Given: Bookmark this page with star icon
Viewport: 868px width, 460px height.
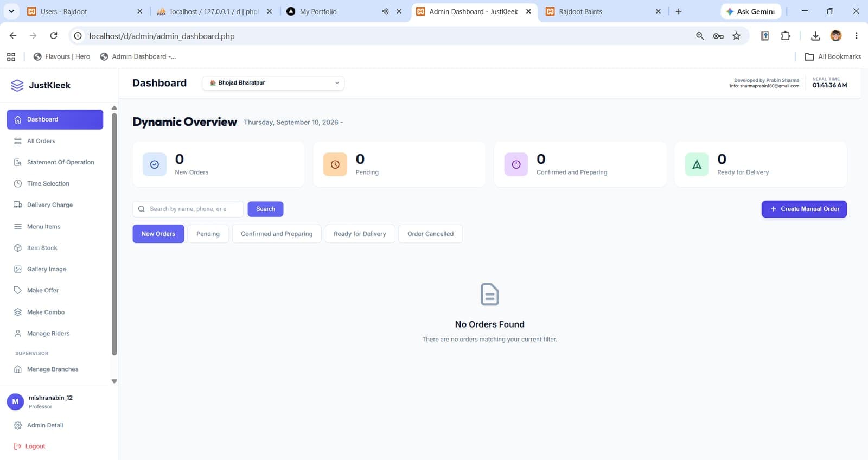Looking at the screenshot, I should pyautogui.click(x=736, y=36).
